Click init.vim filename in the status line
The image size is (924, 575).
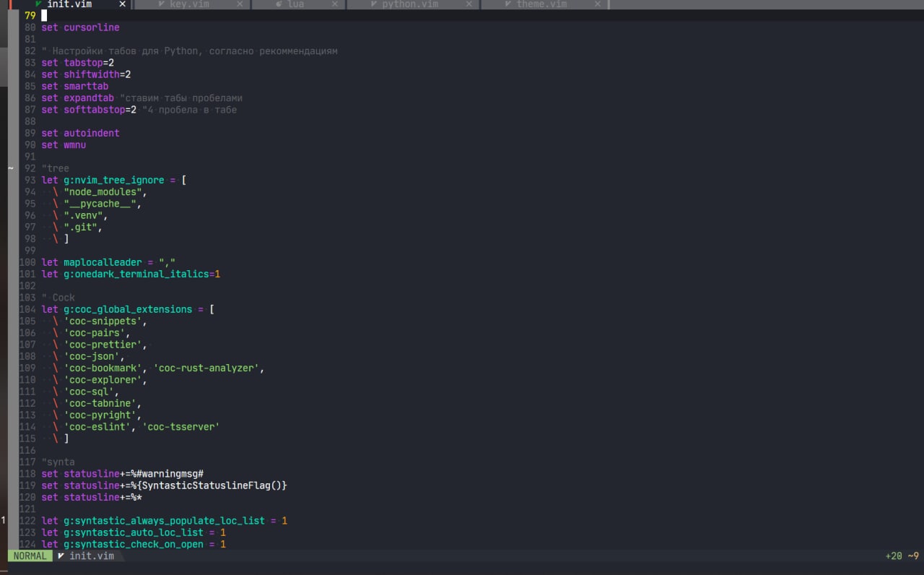point(92,556)
